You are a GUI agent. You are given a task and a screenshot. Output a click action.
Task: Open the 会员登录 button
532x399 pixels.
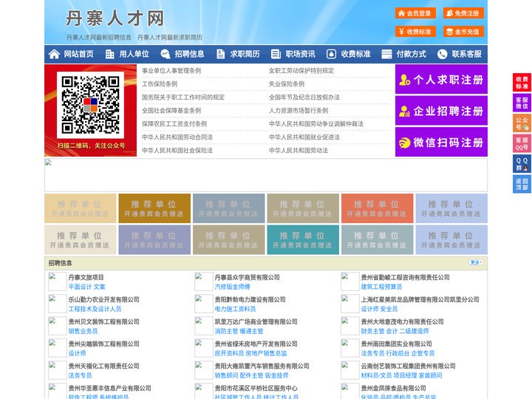tap(415, 13)
